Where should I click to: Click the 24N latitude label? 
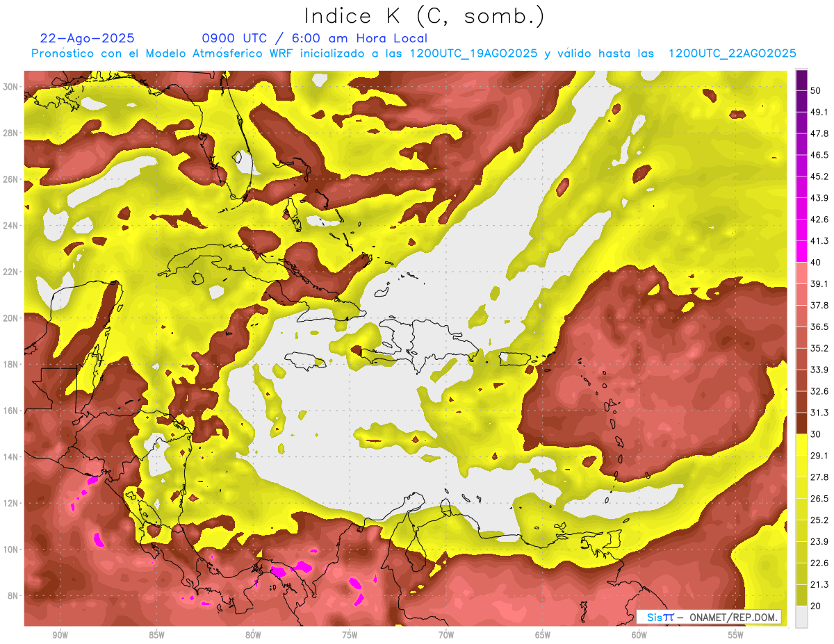tap(10, 225)
